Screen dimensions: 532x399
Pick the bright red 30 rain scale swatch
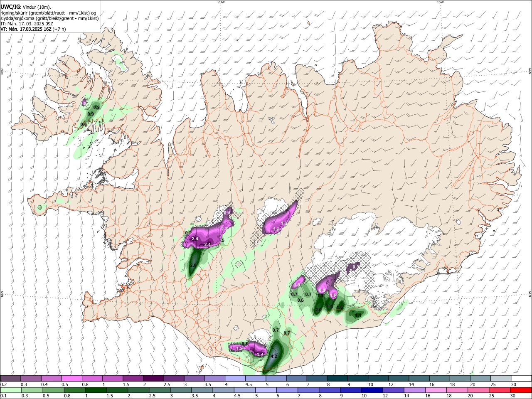tap(521, 390)
